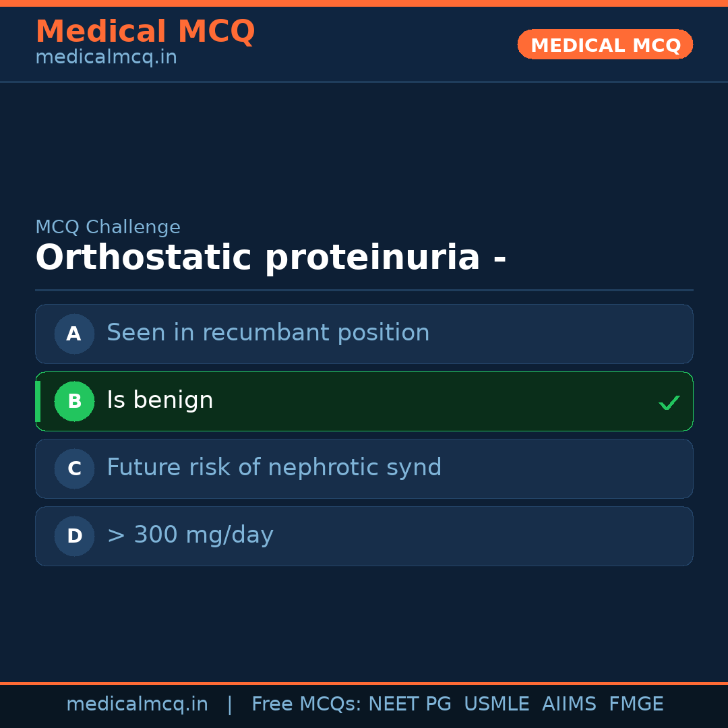The image size is (728, 728).
Task: Select the circular D badge icon
Action: coord(74,536)
